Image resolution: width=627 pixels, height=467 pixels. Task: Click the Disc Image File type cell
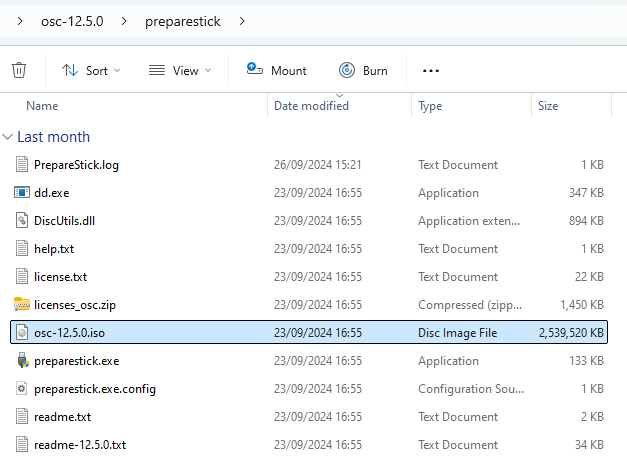pyautogui.click(x=457, y=333)
